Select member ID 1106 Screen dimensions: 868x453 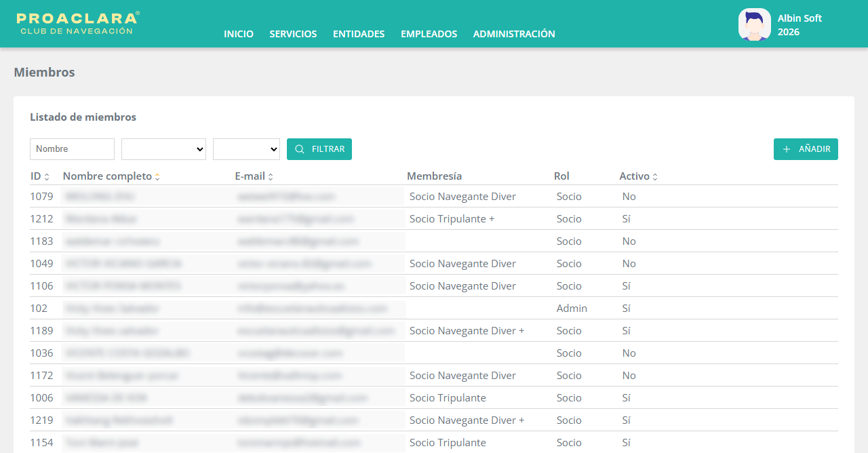pos(41,286)
